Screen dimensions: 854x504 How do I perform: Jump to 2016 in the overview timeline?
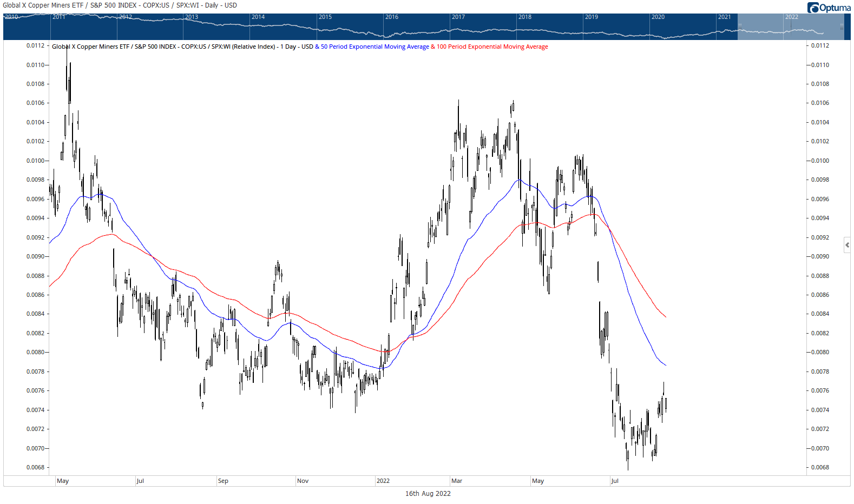tap(392, 17)
